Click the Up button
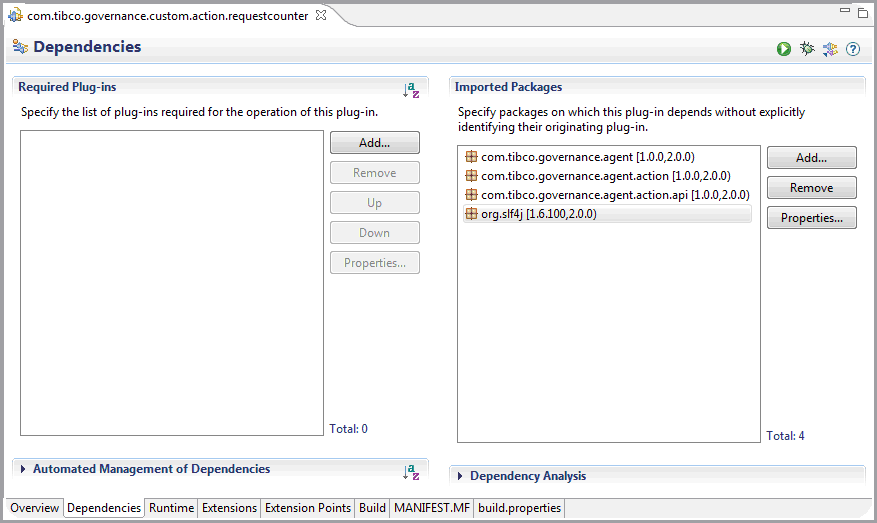 tap(375, 202)
